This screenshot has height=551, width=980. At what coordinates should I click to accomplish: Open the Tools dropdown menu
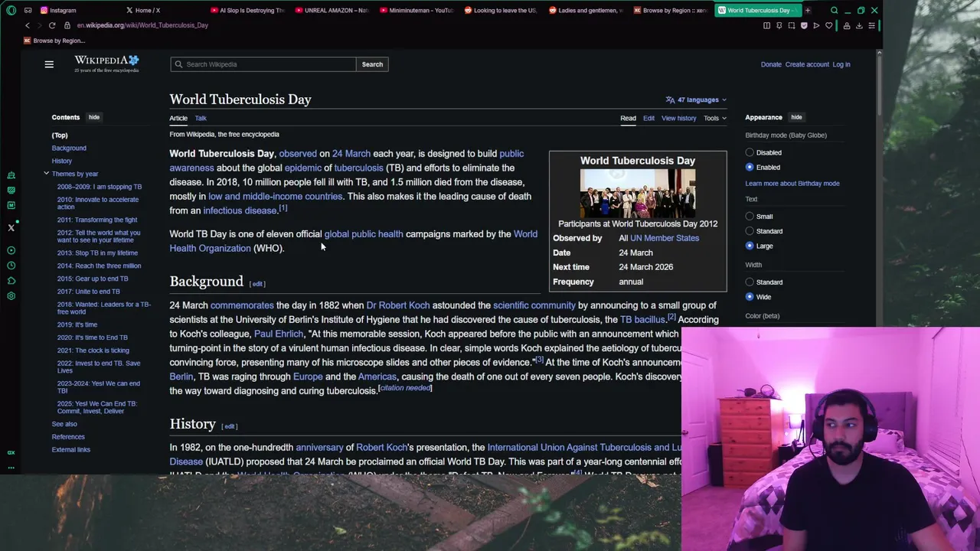pyautogui.click(x=715, y=118)
